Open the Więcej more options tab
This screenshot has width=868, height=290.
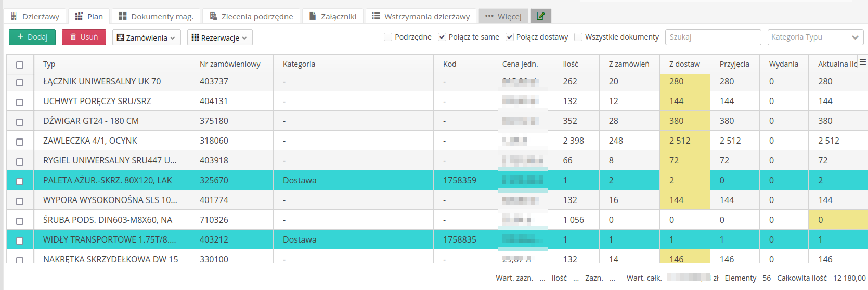click(x=503, y=16)
